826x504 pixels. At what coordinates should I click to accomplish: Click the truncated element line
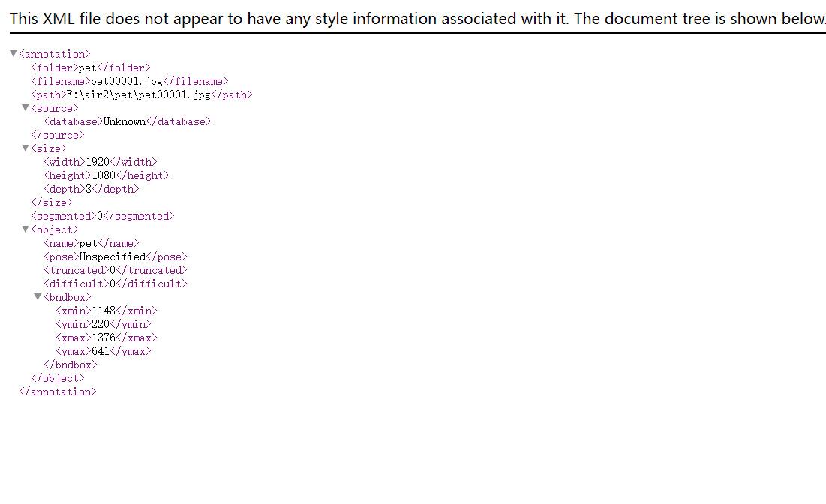tap(116, 270)
